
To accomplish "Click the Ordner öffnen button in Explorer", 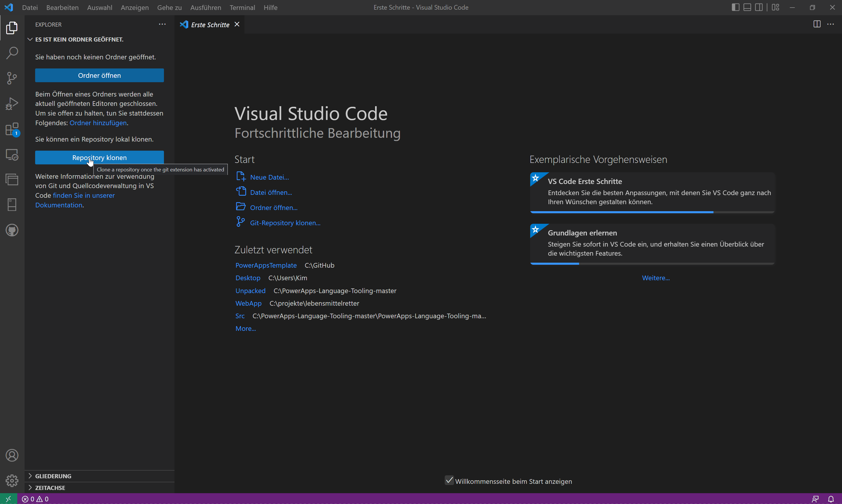I will (x=99, y=75).
